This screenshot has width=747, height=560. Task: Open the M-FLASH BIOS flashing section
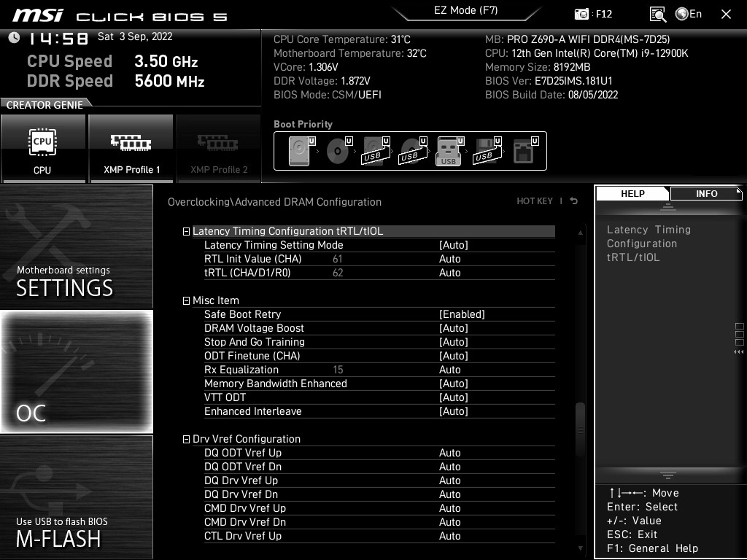tap(76, 497)
